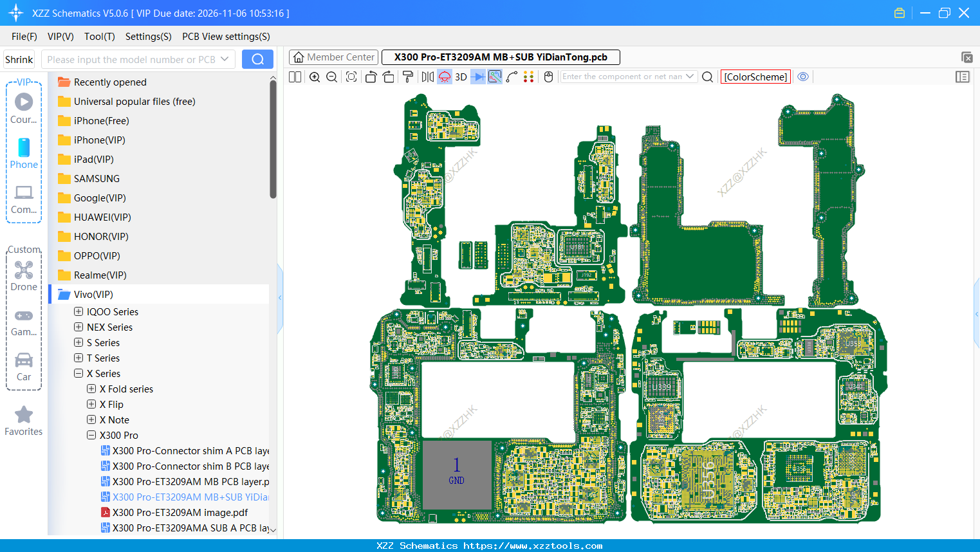
Task: Open the VIP(V) menu
Action: (x=60, y=37)
